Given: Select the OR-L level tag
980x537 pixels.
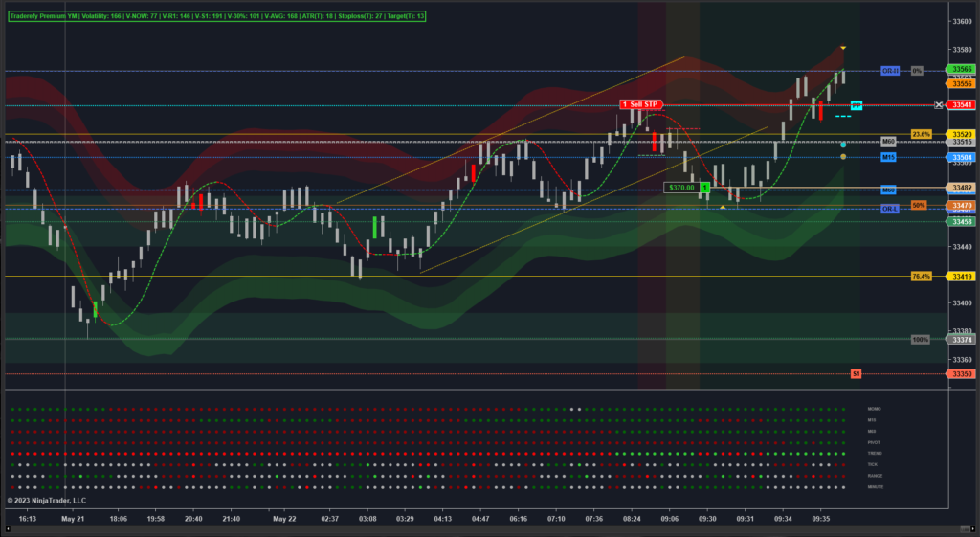Looking at the screenshot, I should pyautogui.click(x=890, y=209).
